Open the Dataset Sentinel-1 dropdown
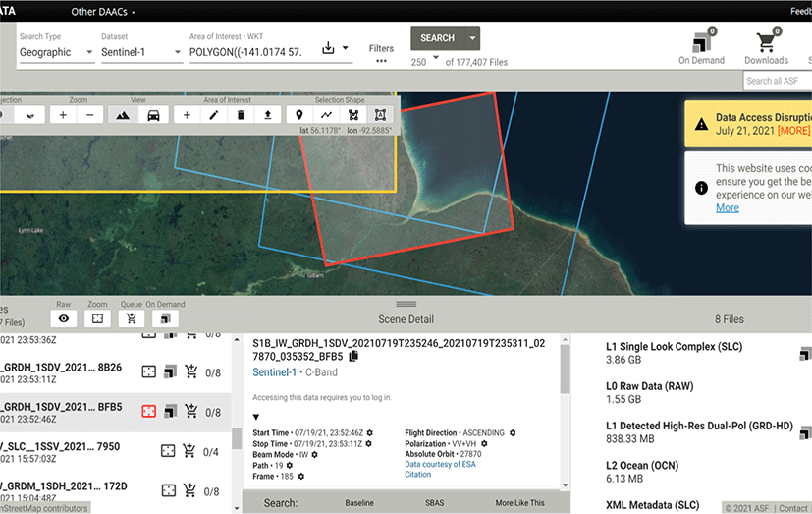The height and width of the screenshot is (514, 812). (141, 52)
